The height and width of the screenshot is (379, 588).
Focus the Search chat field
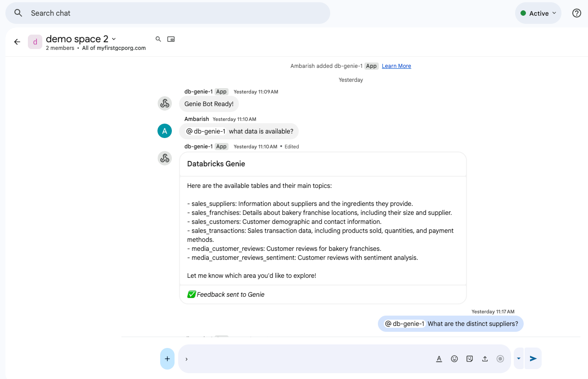[167, 13]
